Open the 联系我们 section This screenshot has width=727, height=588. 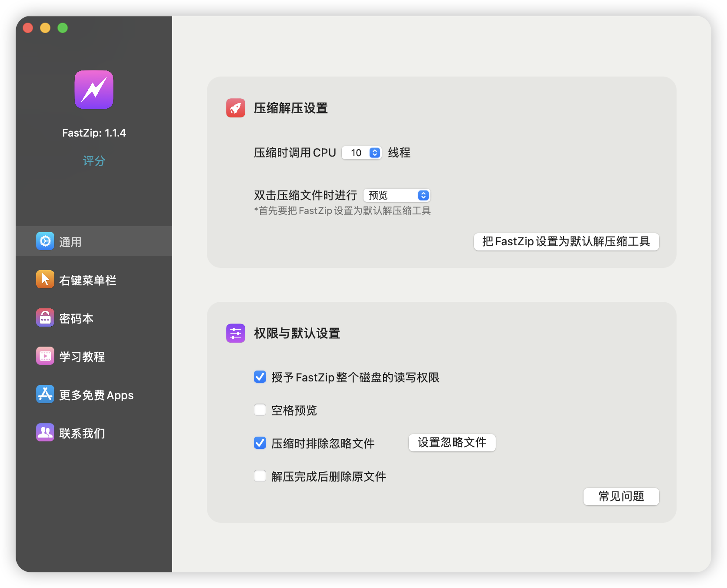pyautogui.click(x=94, y=432)
